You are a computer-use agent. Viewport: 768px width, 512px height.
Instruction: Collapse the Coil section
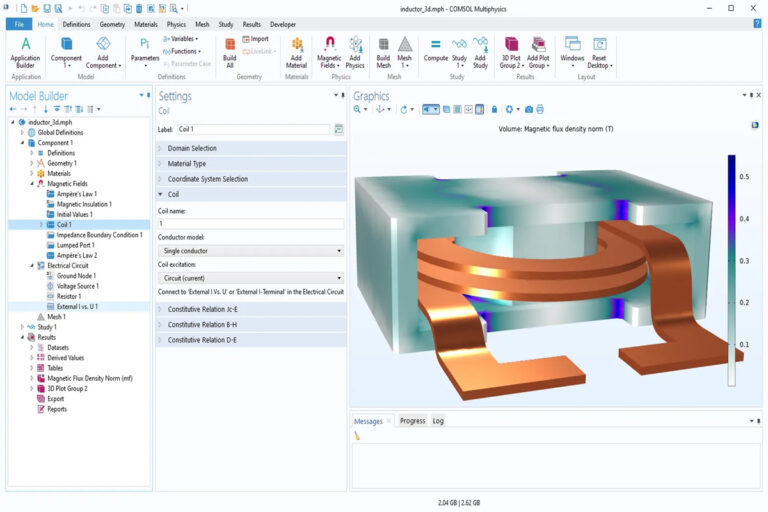click(x=251, y=195)
